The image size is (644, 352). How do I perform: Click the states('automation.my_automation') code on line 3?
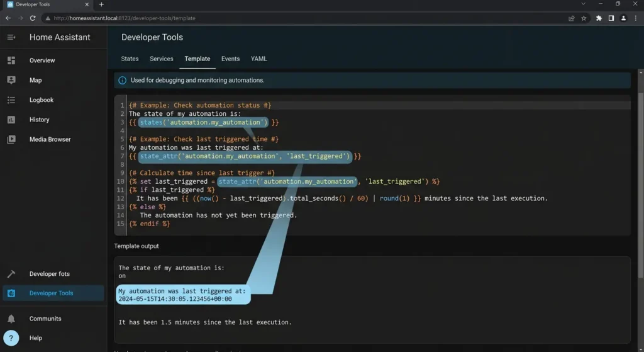coord(204,122)
